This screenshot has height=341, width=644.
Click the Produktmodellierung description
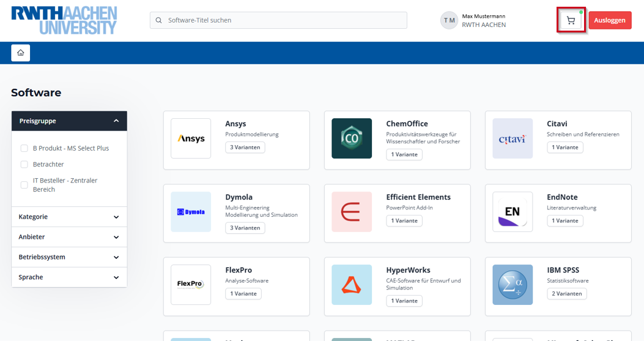(x=252, y=135)
